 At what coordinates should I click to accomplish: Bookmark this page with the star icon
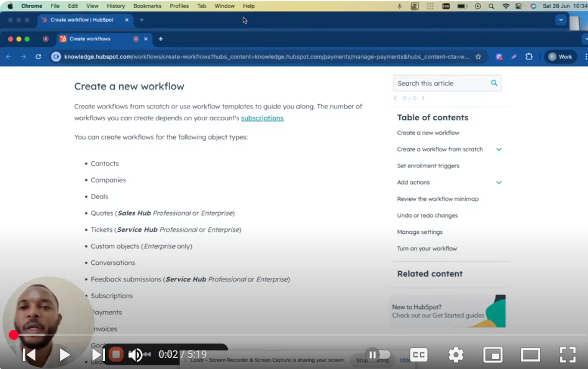click(x=478, y=56)
